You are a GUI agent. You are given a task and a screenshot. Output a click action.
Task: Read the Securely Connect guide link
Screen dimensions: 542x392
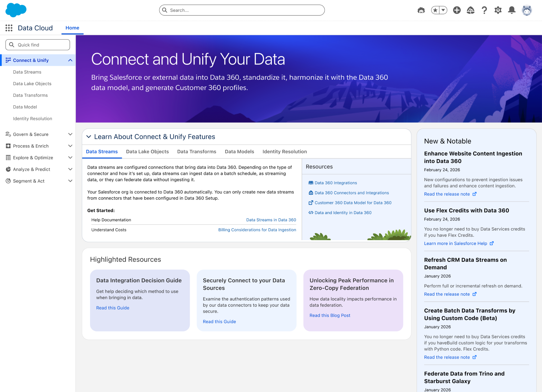[219, 322]
